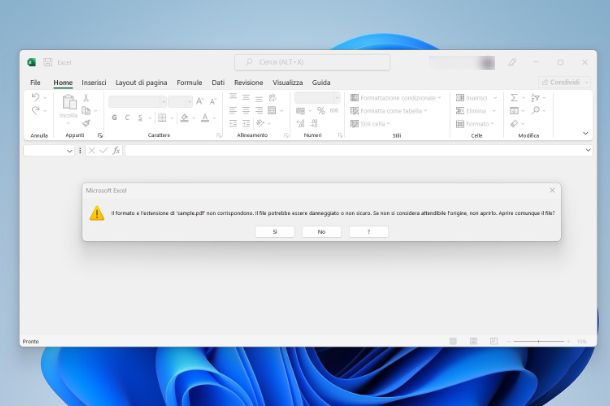The height and width of the screenshot is (406, 610).
Task: Click the fill color bucket icon
Action: click(x=184, y=117)
